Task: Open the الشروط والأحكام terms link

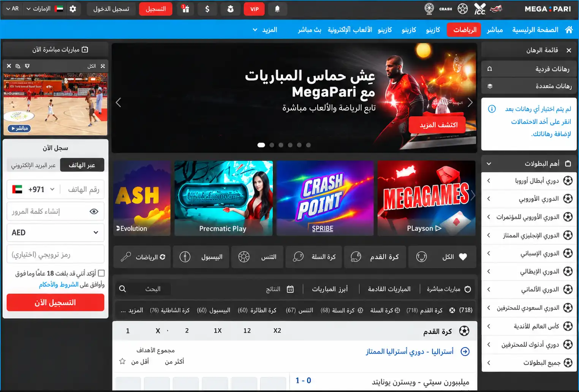Action: (x=59, y=285)
